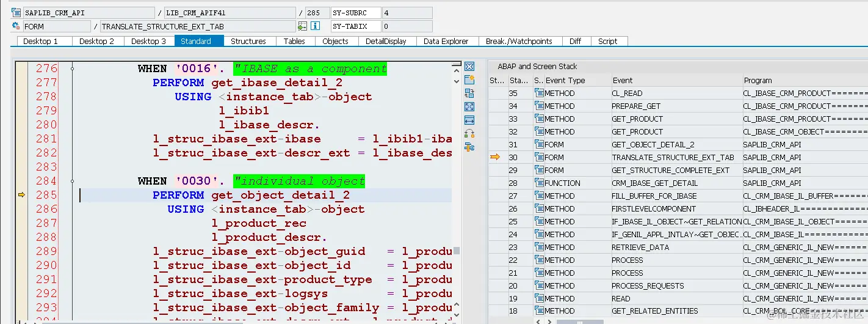Viewport: 868px width, 324px height.
Task: Open the Structures tab
Action: 248,41
